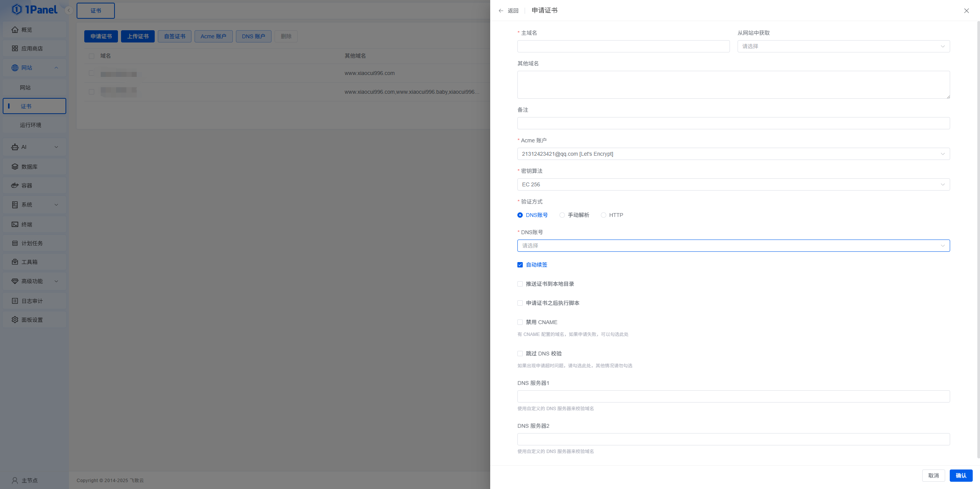
Task: Open the 应用商店 app store icon
Action: click(15, 49)
